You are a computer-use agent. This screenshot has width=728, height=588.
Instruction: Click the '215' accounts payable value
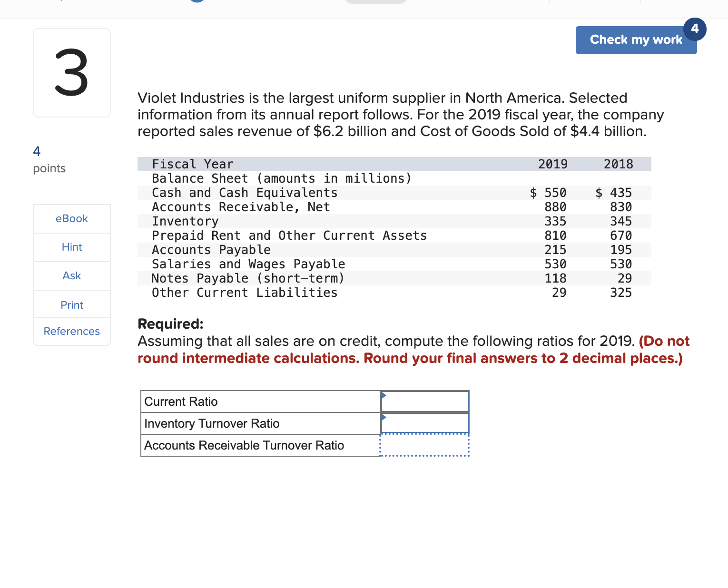click(x=556, y=250)
